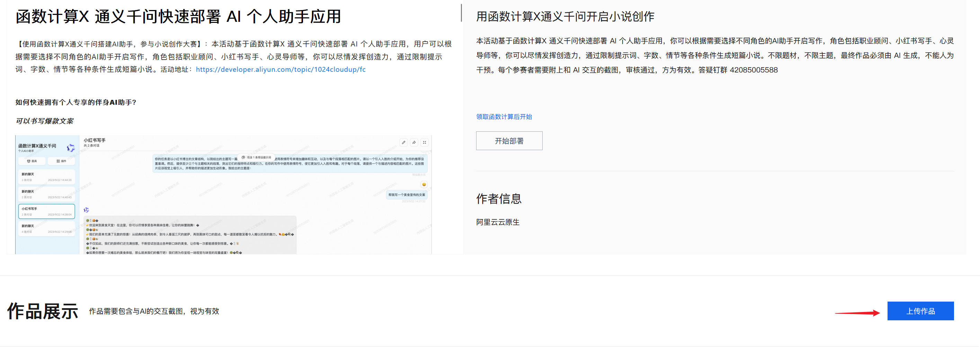Click the italic text 可以书写爆款文案

pos(45,121)
